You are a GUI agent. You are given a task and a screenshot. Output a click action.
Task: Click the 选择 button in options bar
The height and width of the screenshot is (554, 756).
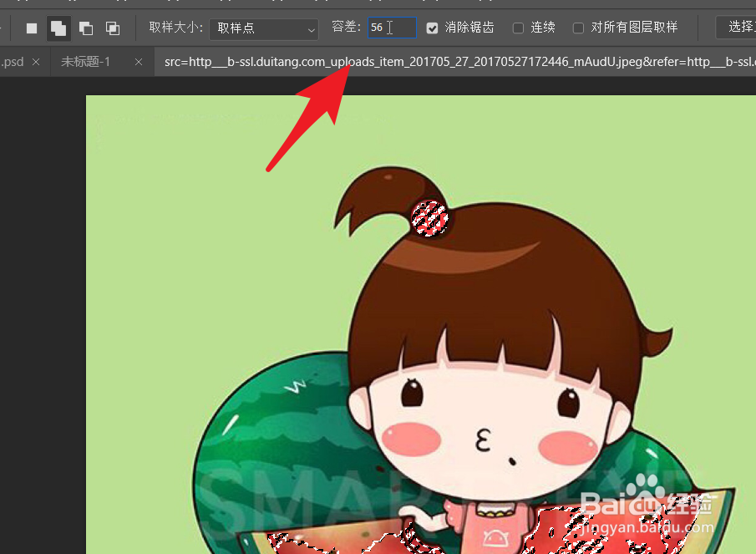coord(736,28)
